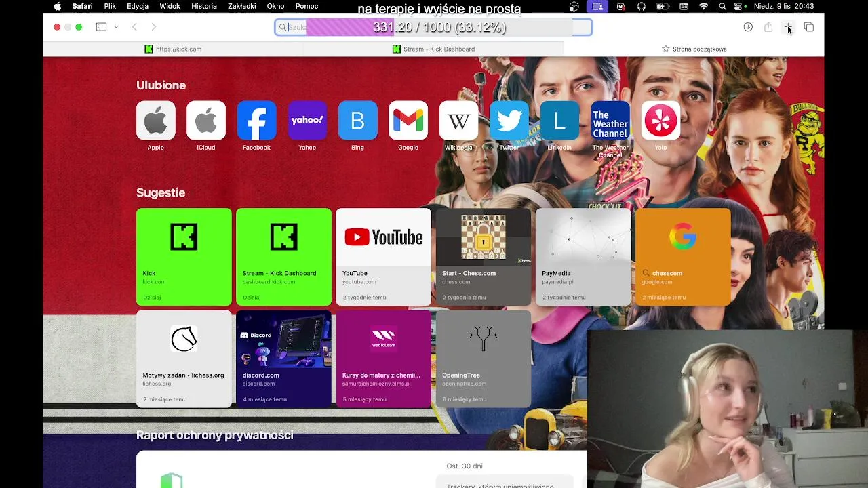The image size is (868, 488).
Task: Toggle the Safari sidebar
Action: click(x=101, y=27)
